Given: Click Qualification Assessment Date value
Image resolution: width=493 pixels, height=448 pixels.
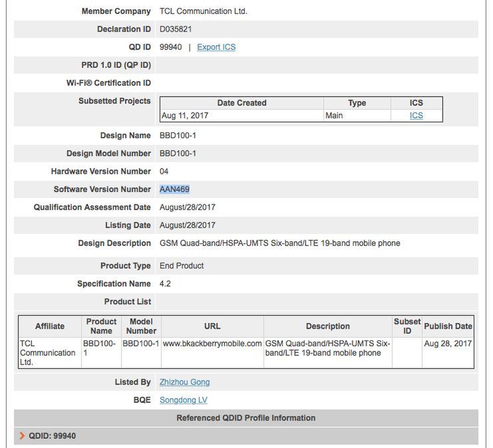Looking at the screenshot, I should click(x=188, y=207).
